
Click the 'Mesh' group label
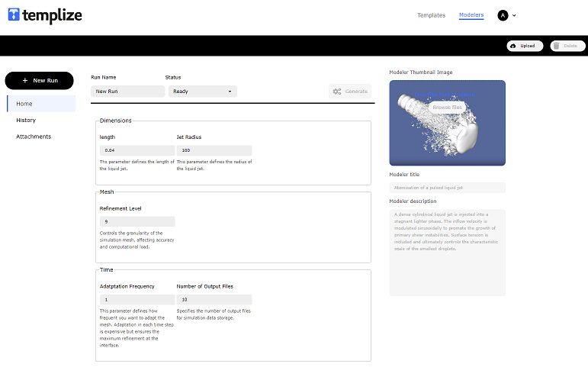[x=107, y=192]
